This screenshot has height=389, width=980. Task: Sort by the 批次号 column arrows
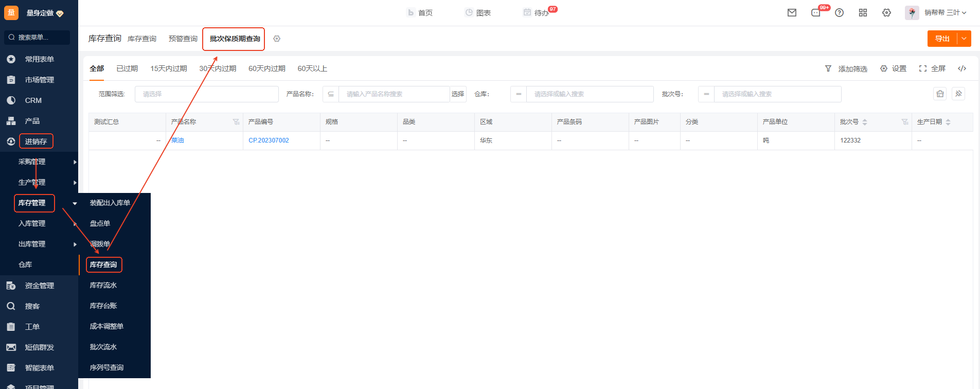(865, 122)
